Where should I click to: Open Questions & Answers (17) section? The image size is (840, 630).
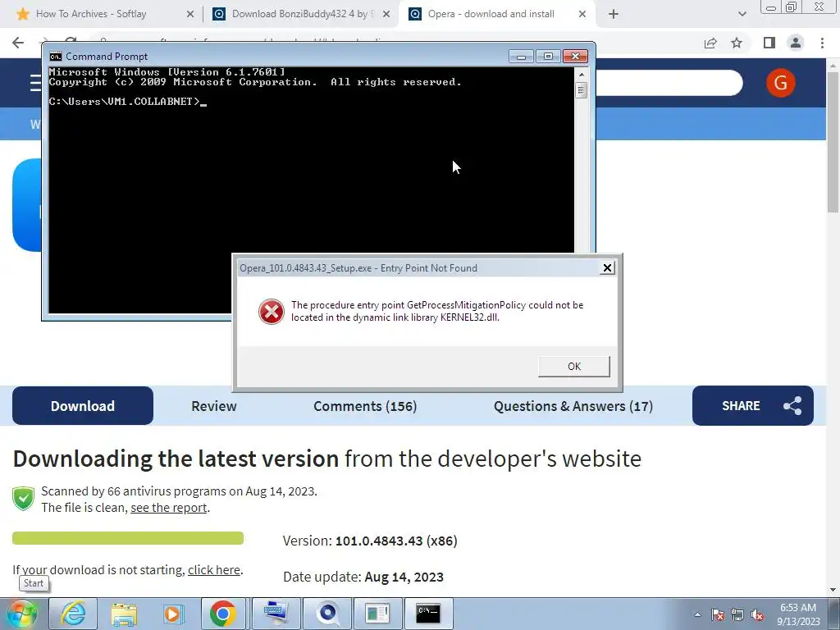click(573, 406)
